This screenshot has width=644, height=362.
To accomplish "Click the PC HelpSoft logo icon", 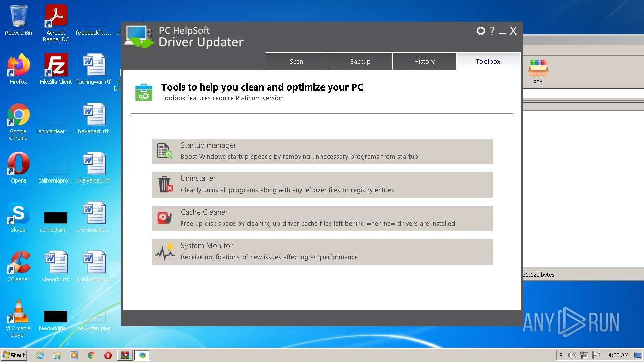I will coord(140,36).
